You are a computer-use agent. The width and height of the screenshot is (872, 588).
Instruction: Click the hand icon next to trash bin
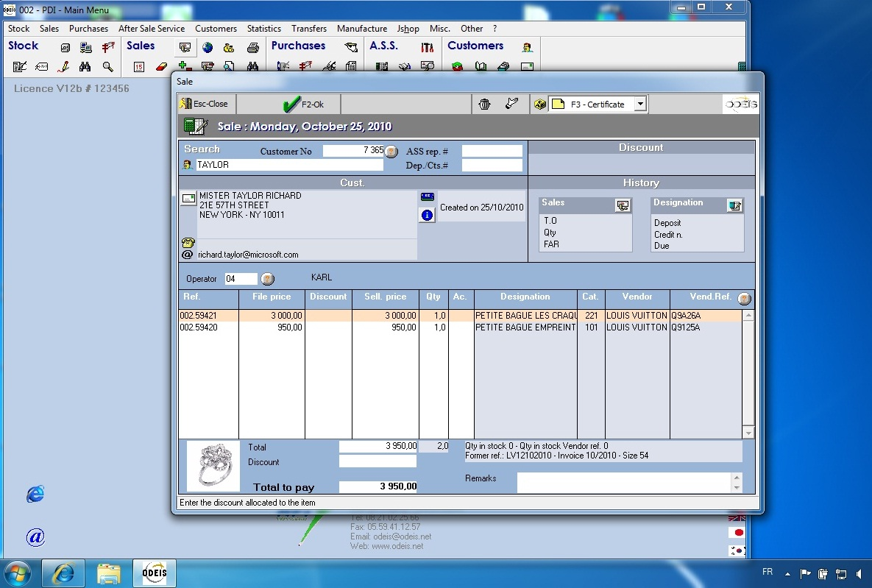pyautogui.click(x=511, y=104)
